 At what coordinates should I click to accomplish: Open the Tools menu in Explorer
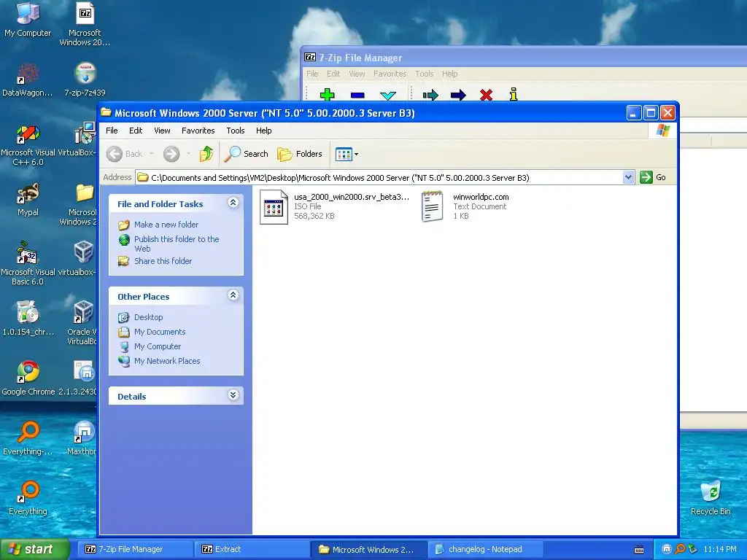click(236, 131)
